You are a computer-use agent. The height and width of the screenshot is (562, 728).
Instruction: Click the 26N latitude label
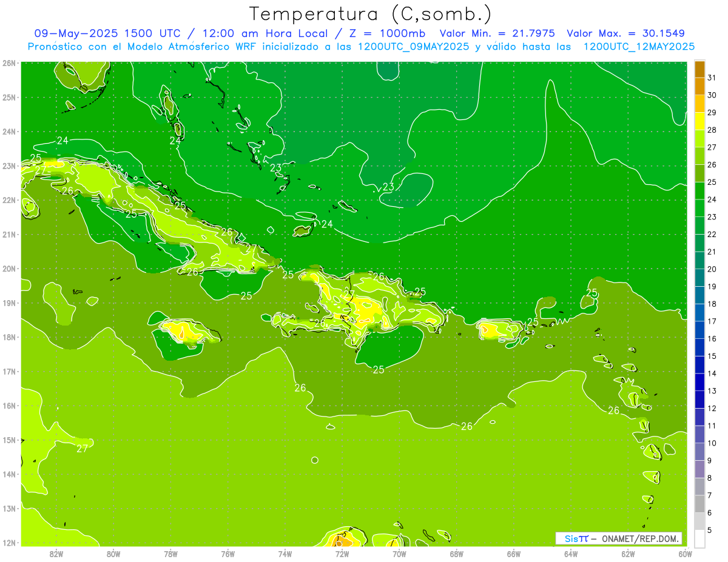point(9,63)
